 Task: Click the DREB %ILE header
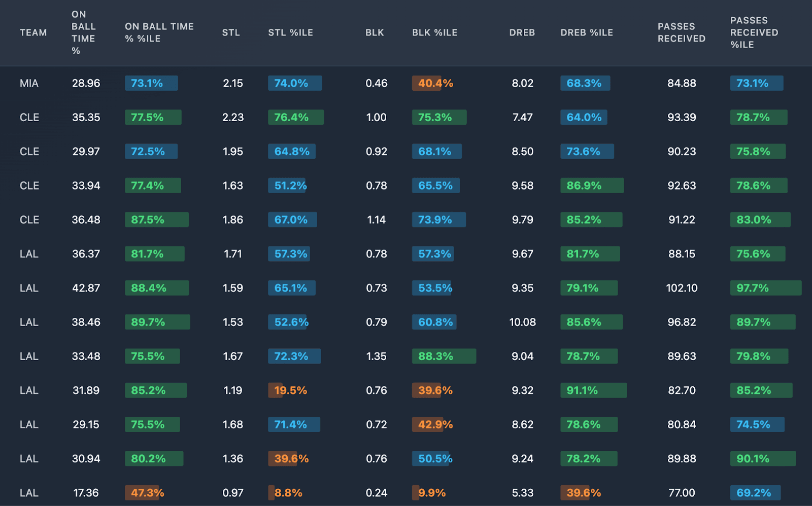click(586, 32)
